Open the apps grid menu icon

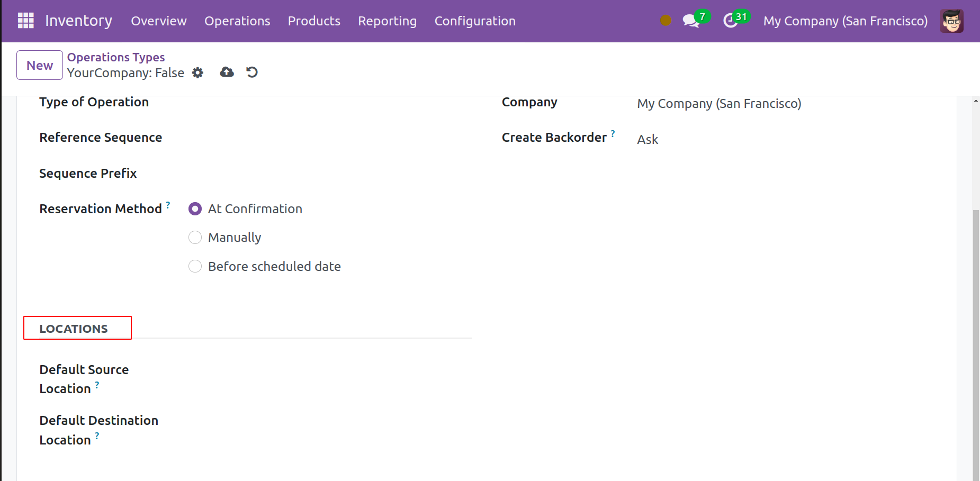(25, 21)
